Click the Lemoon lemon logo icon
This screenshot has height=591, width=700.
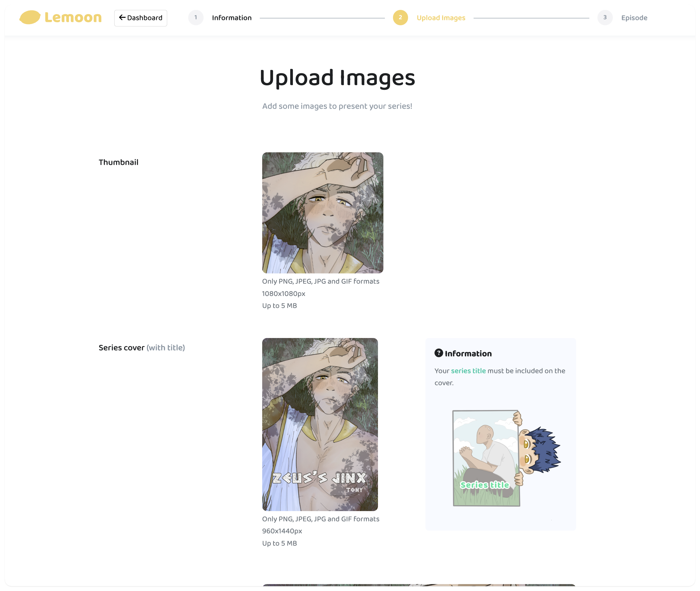click(30, 17)
